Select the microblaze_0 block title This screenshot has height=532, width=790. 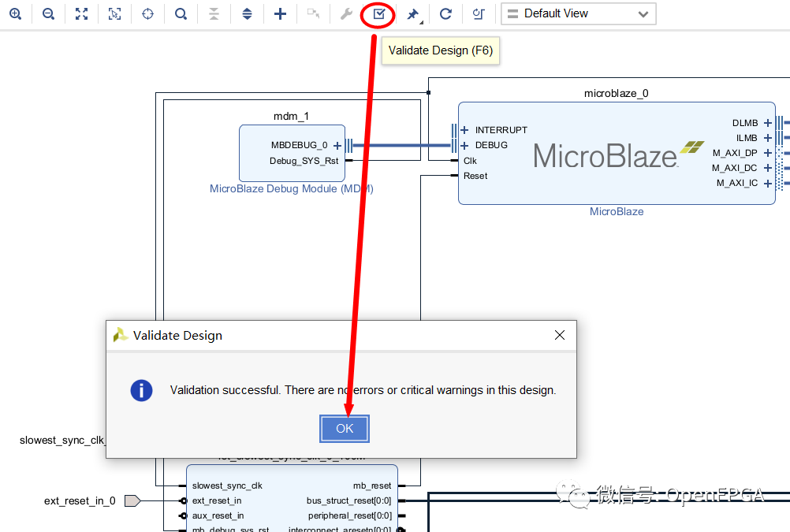[x=617, y=93]
